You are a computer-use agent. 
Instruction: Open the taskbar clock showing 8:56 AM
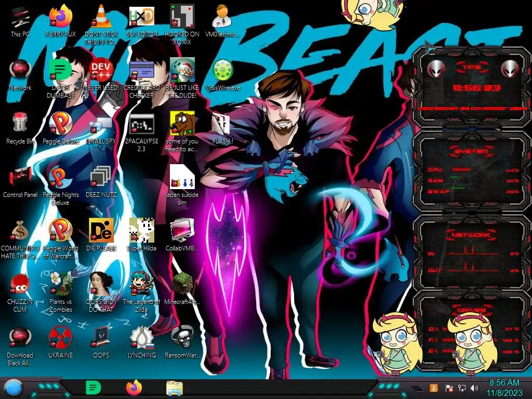click(x=504, y=388)
